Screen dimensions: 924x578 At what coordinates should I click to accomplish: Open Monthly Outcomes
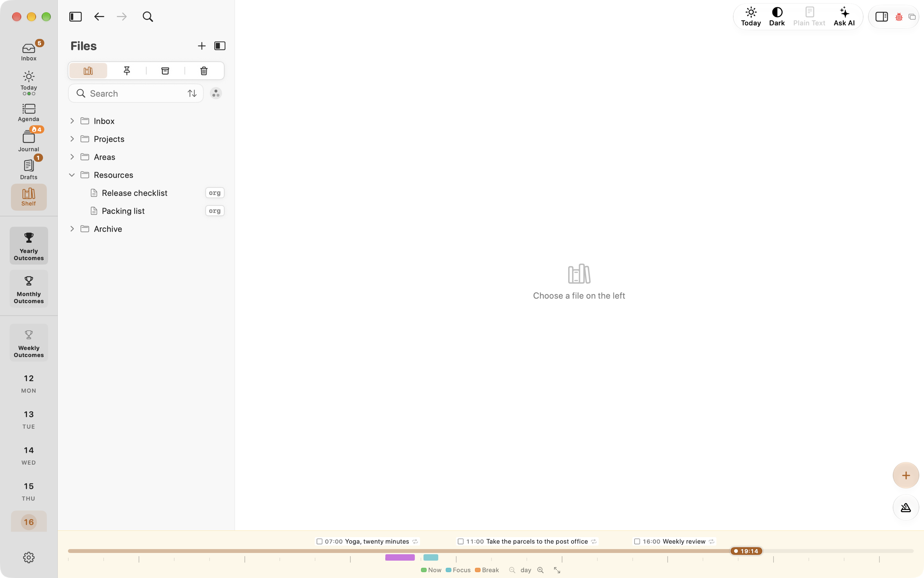[x=29, y=289]
